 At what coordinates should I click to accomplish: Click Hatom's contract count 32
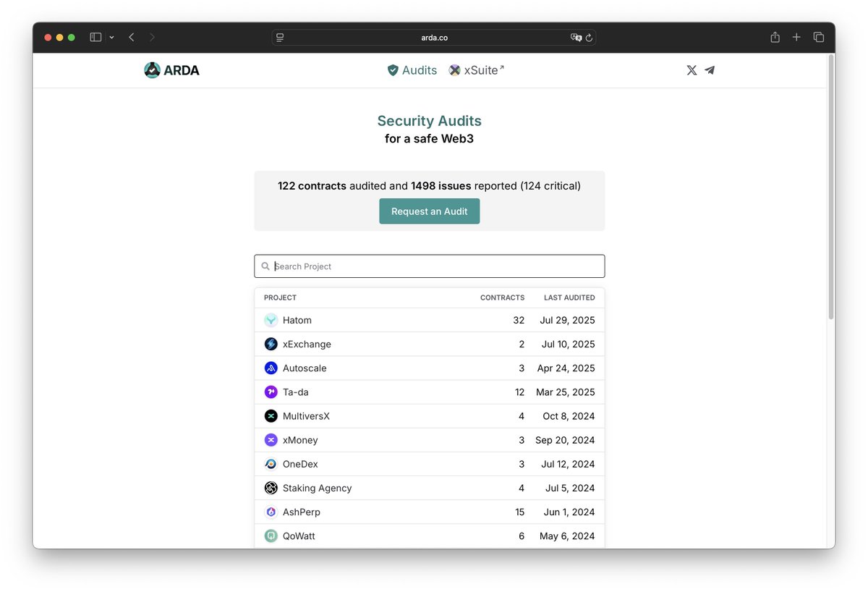(518, 320)
